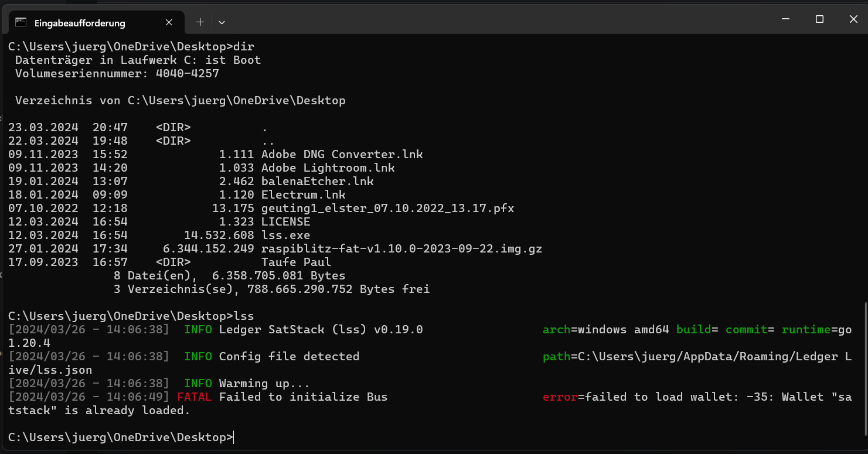868x454 pixels.
Task: Click the Volumeseriennummer 4040-4257 line
Action: coord(117,74)
